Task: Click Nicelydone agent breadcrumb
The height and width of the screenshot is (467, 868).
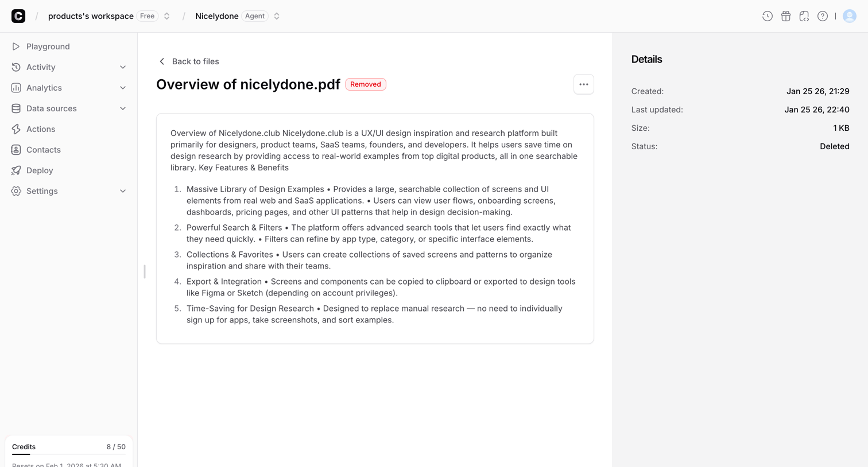Action: pos(216,16)
